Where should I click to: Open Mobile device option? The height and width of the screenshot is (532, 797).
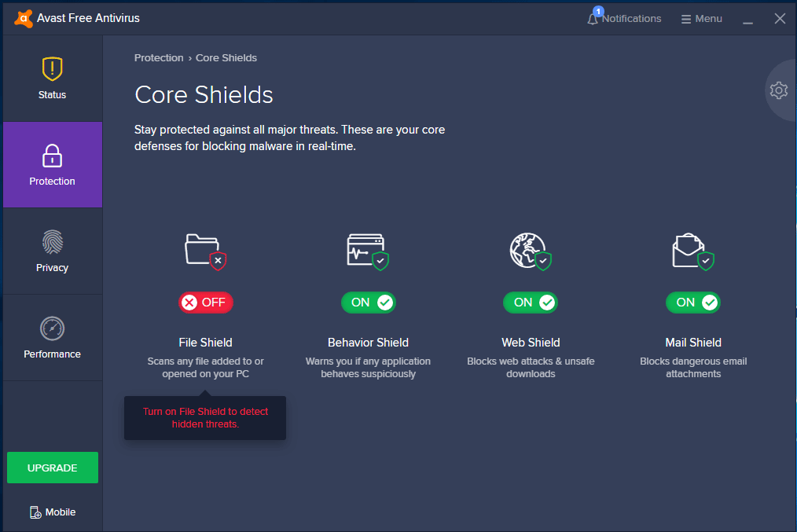(53, 512)
